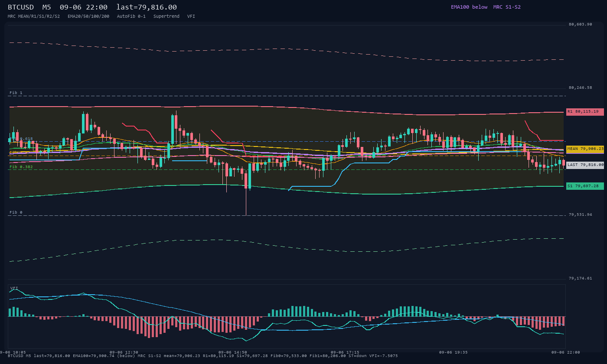607x364 pixels.
Task: Click the 09-06 14:50 time axis label
Action: pos(233,352)
